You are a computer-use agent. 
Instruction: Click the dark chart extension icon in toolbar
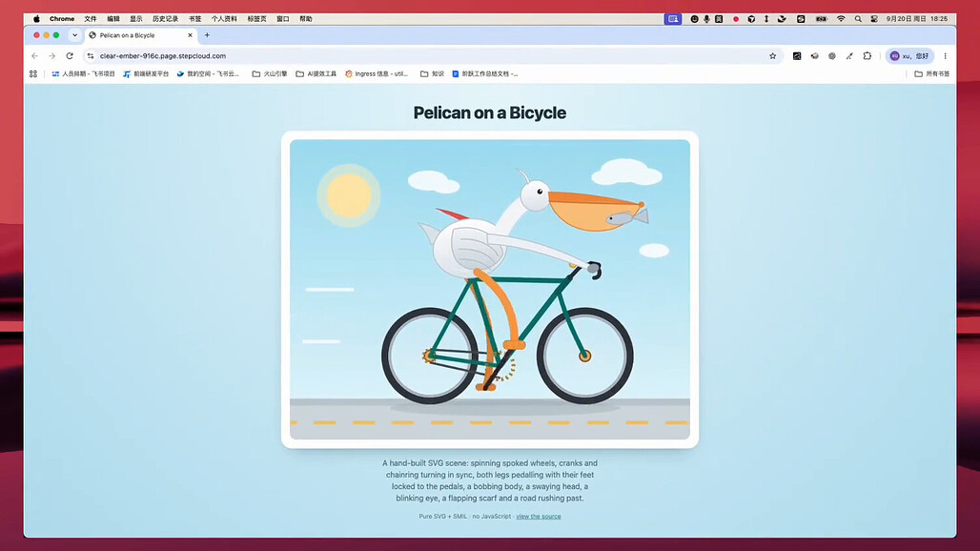(x=797, y=56)
